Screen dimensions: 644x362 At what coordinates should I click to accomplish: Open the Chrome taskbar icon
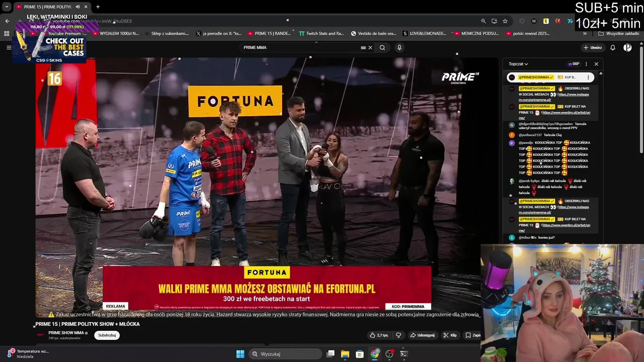click(375, 354)
